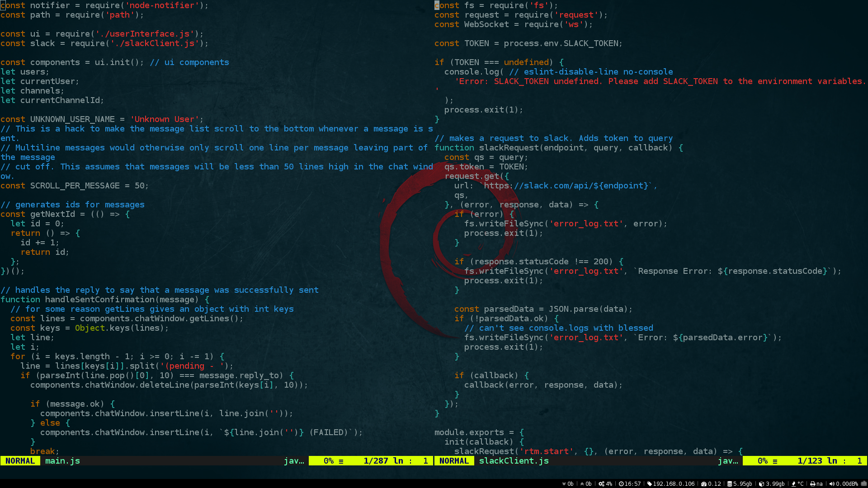The height and width of the screenshot is (488, 868).
Task: Click the IP address tag icon
Action: coord(650,483)
